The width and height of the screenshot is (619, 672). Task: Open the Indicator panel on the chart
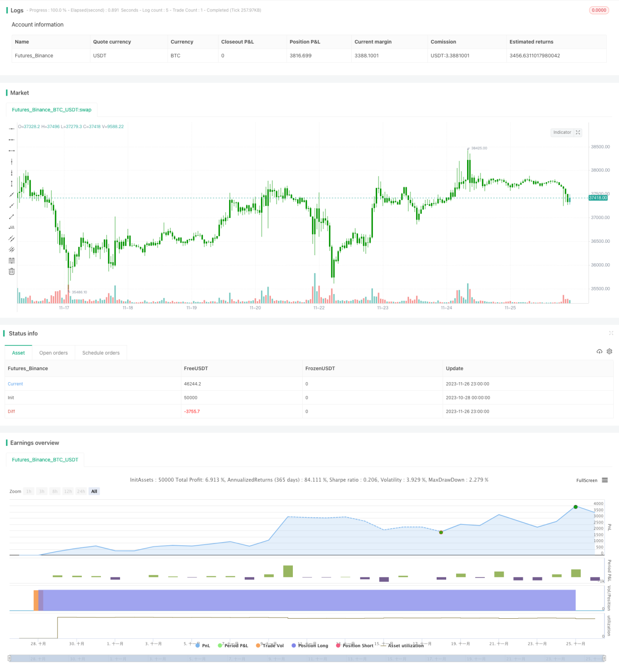[x=566, y=132]
